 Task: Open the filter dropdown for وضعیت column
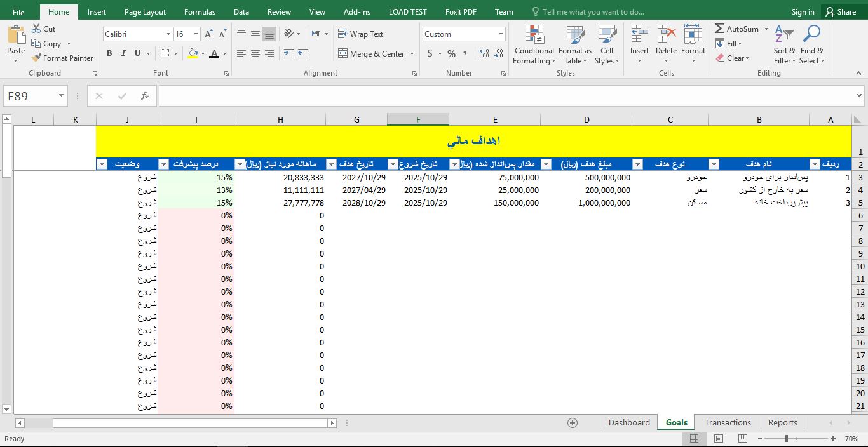pos(102,164)
